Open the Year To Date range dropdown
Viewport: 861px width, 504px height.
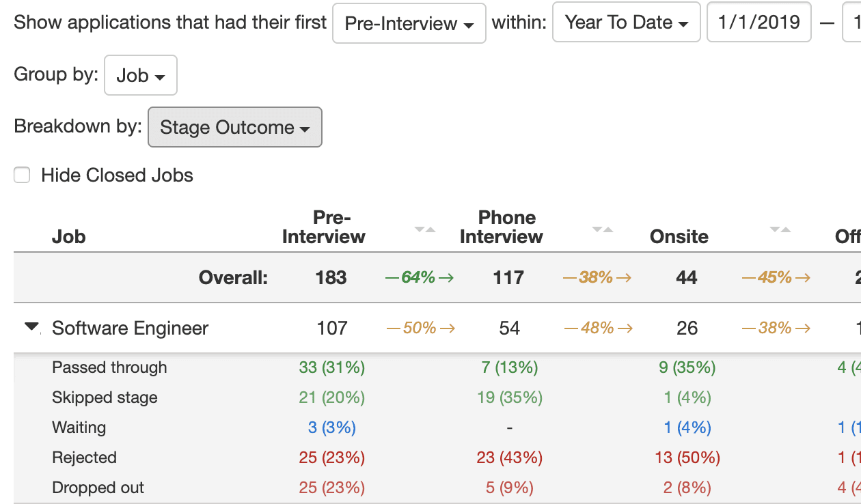(626, 23)
